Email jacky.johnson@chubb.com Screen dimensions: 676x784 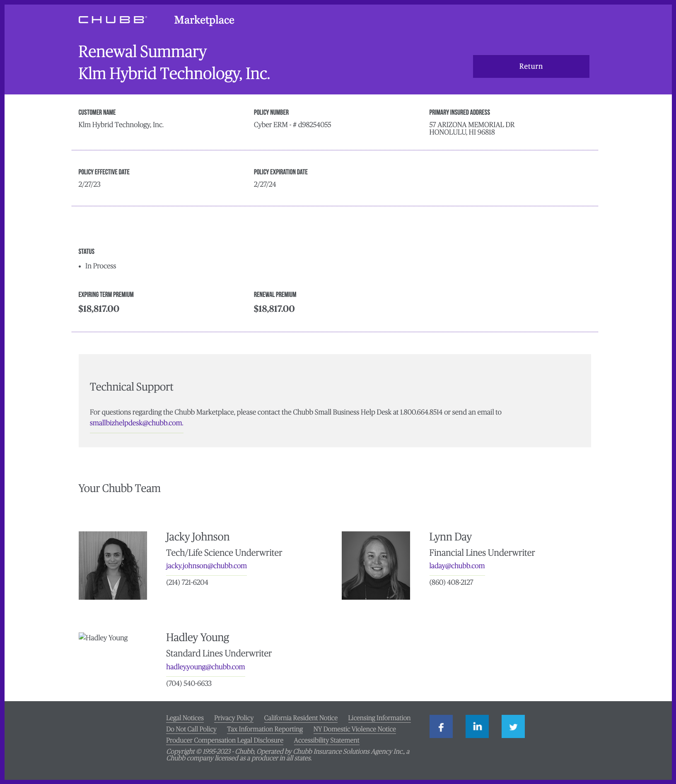click(x=206, y=566)
